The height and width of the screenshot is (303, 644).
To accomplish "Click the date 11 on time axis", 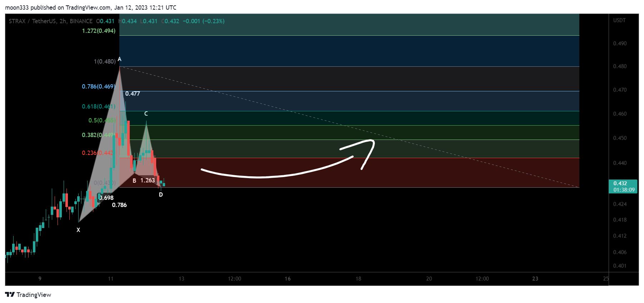I will (x=111, y=279).
